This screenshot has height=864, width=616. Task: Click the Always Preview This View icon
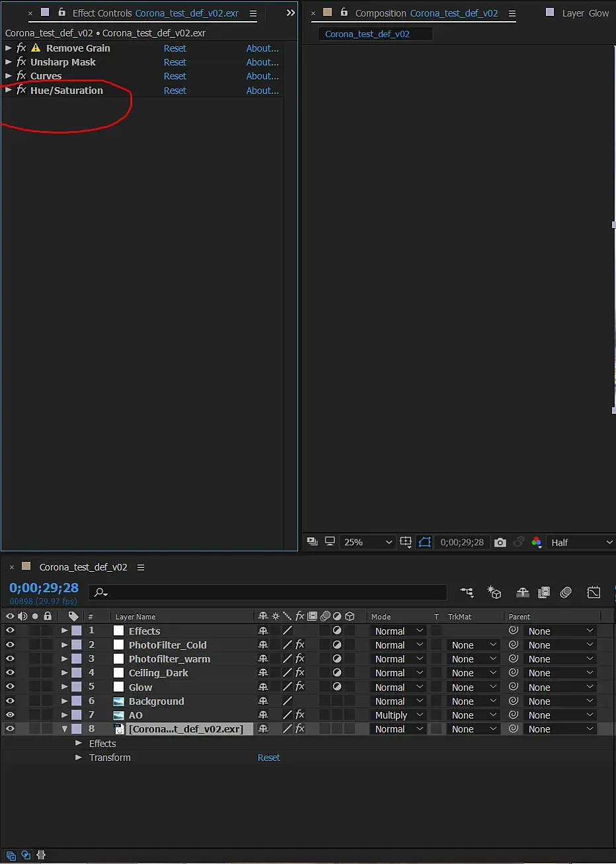pos(313,542)
